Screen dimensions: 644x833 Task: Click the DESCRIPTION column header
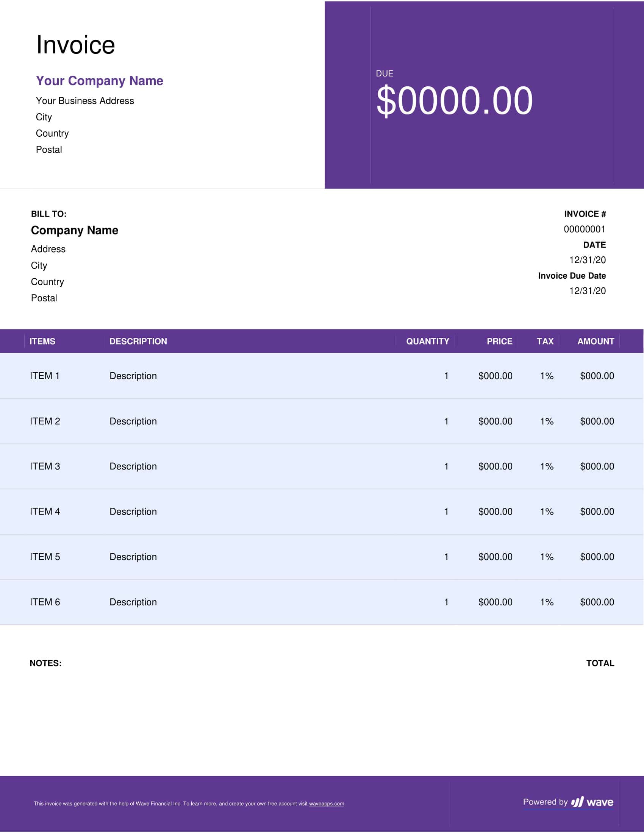click(138, 342)
